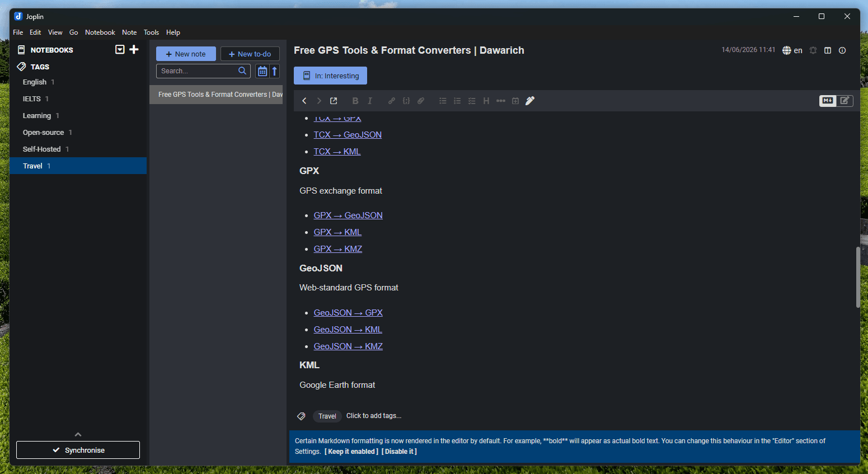868x474 pixels.
Task: Click the note content scrollbar
Action: 858,277
